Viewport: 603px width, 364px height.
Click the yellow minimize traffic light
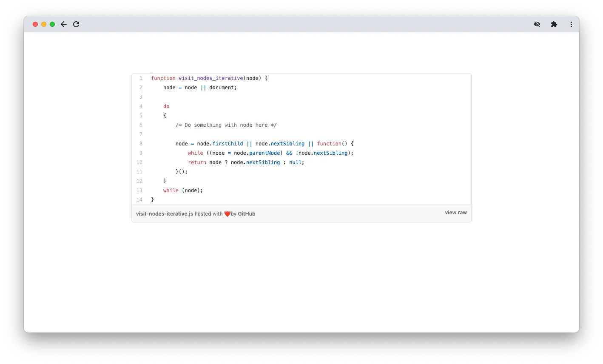click(x=43, y=24)
